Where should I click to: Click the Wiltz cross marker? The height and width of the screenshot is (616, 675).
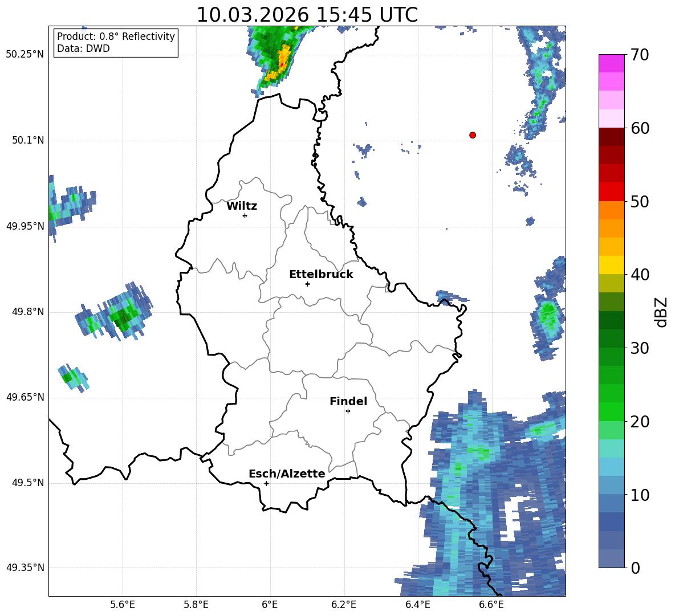point(245,215)
